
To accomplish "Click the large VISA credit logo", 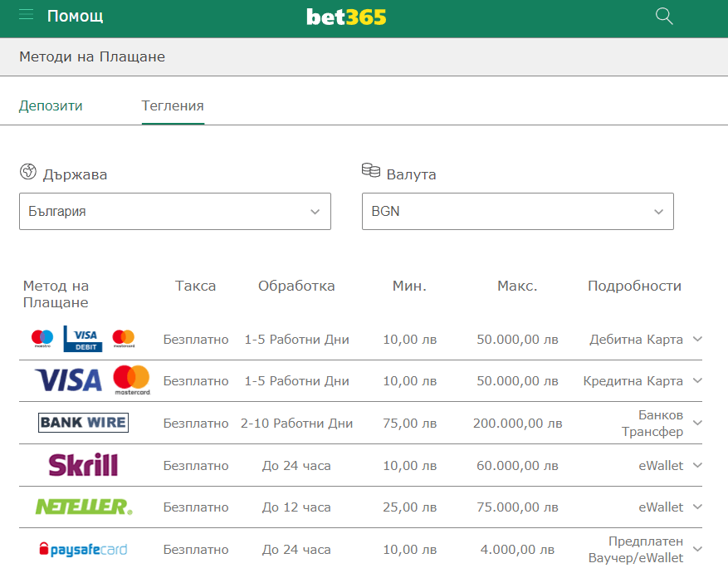I will pos(68,380).
